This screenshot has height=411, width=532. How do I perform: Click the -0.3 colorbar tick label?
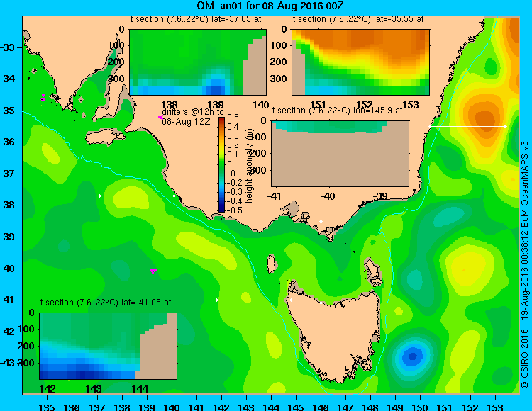click(x=234, y=192)
